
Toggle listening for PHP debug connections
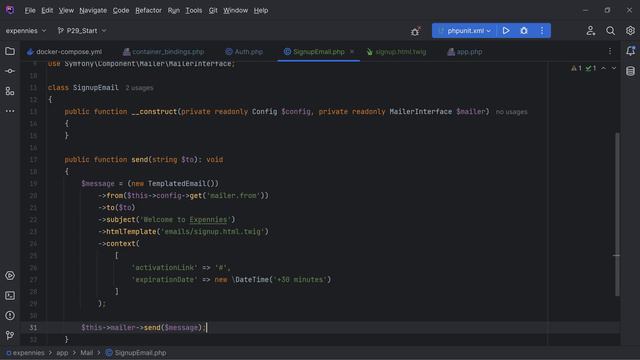[x=415, y=31]
